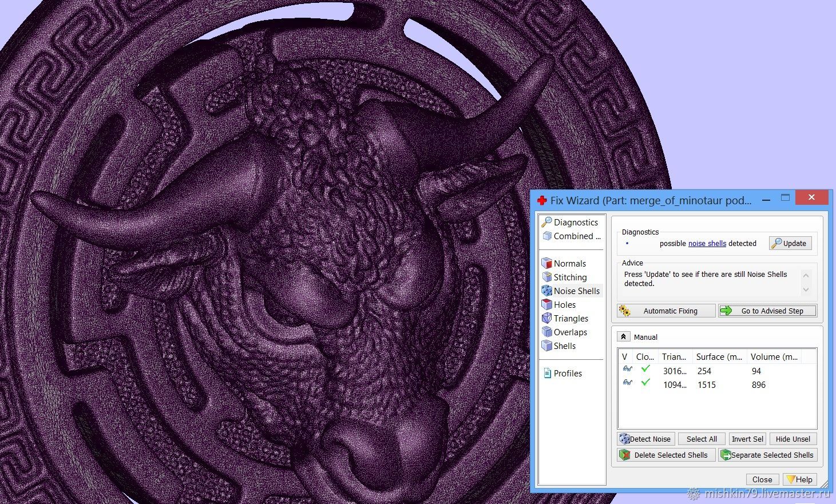The image size is (836, 504).
Task: Switch to the Triangles step
Action: 571,318
